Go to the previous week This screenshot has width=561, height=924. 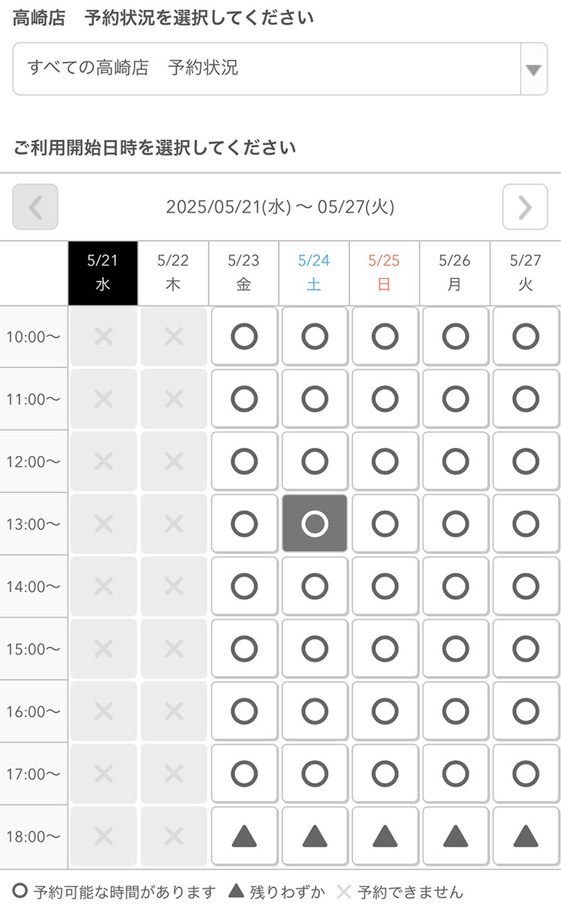click(35, 207)
